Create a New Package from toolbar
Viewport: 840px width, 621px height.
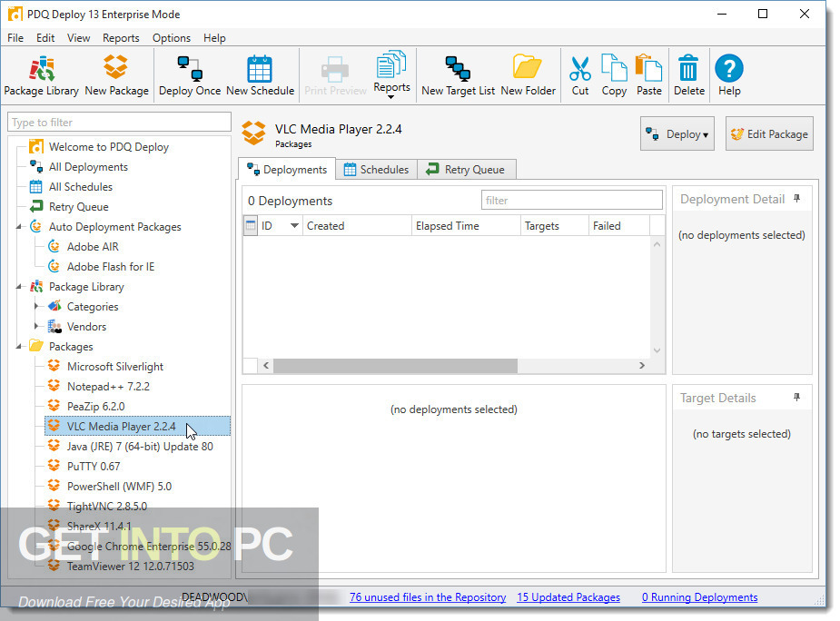(116, 75)
